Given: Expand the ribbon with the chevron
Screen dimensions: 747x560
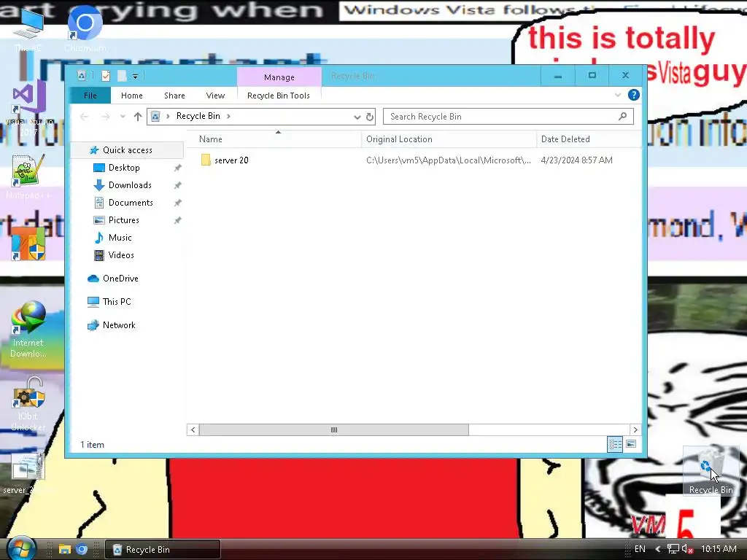Looking at the screenshot, I should pos(618,95).
